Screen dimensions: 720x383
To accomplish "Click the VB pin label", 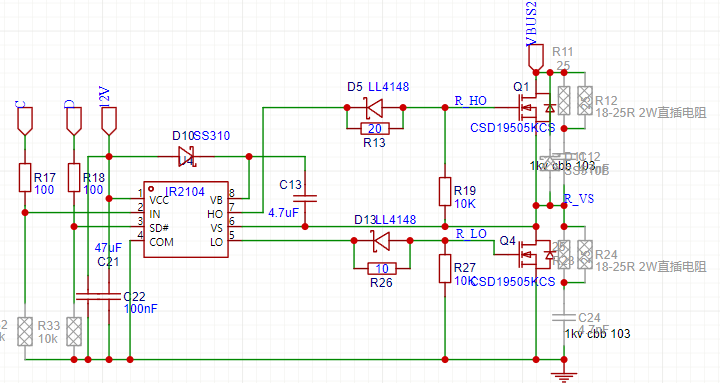I will (216, 201).
